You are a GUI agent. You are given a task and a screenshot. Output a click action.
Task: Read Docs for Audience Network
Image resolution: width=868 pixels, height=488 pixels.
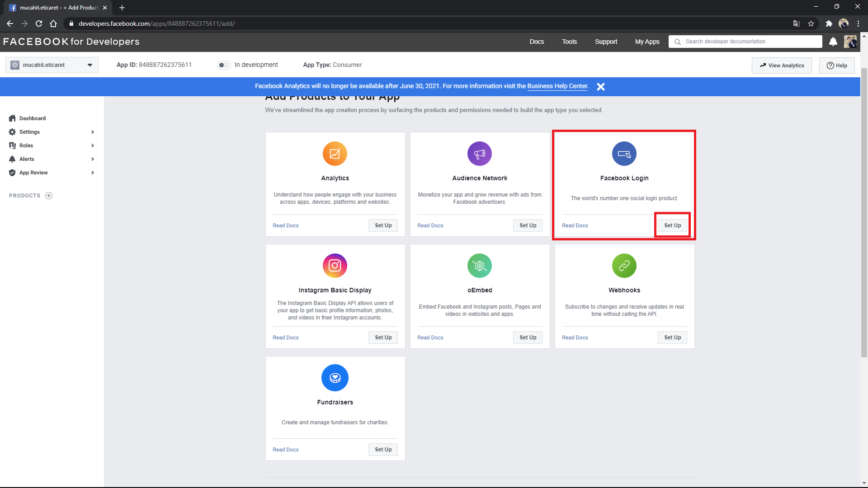click(x=430, y=225)
